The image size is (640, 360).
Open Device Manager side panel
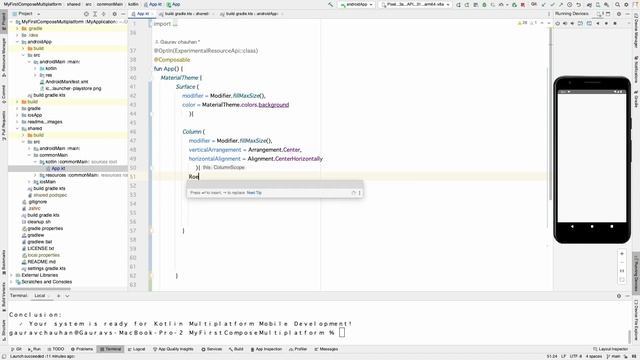point(636,31)
